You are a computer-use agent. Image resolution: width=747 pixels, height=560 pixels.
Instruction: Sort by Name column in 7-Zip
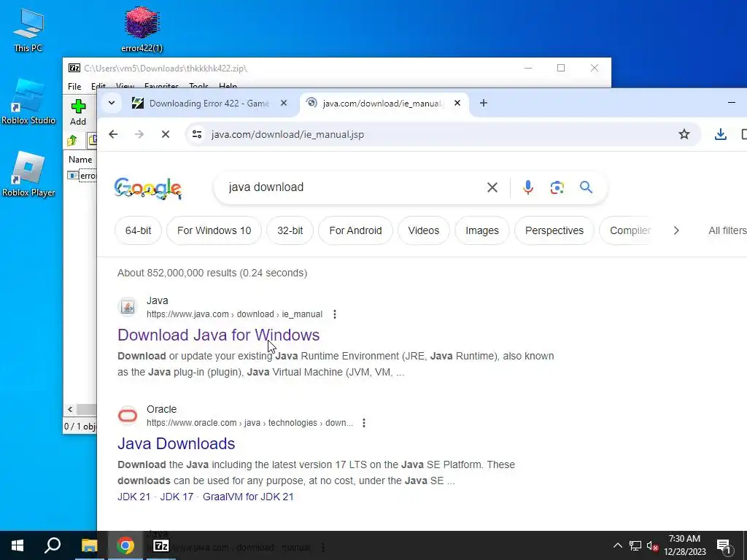(x=80, y=160)
